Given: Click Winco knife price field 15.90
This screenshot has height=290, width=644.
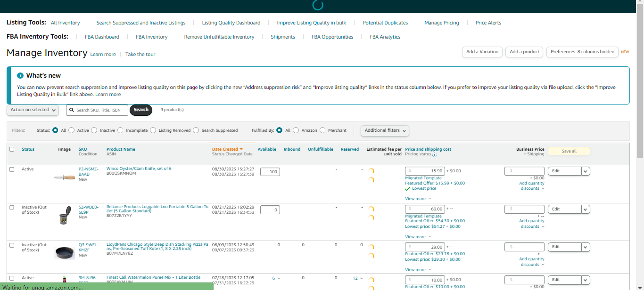Looking at the screenshot, I should (x=425, y=171).
